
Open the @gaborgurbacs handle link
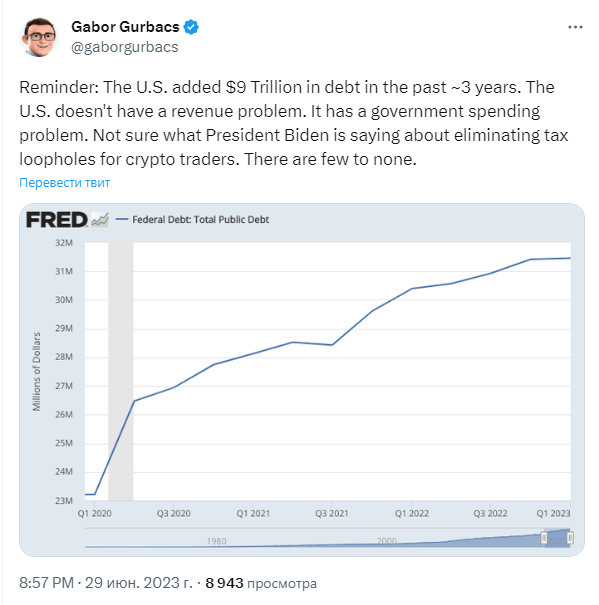click(125, 47)
